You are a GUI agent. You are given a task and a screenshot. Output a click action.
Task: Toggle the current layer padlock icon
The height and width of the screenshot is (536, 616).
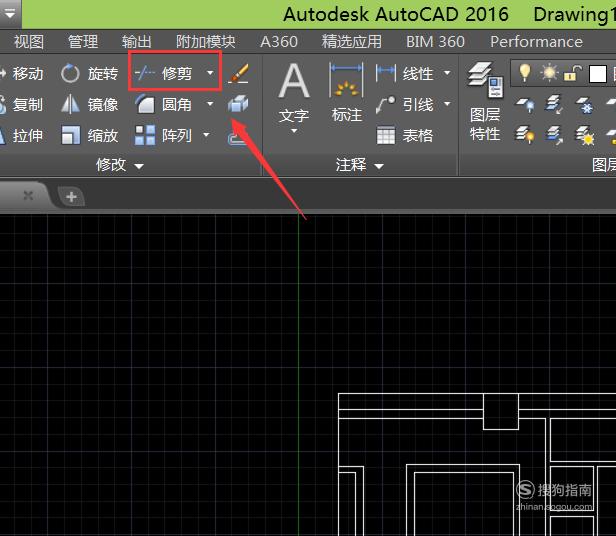pos(573,73)
